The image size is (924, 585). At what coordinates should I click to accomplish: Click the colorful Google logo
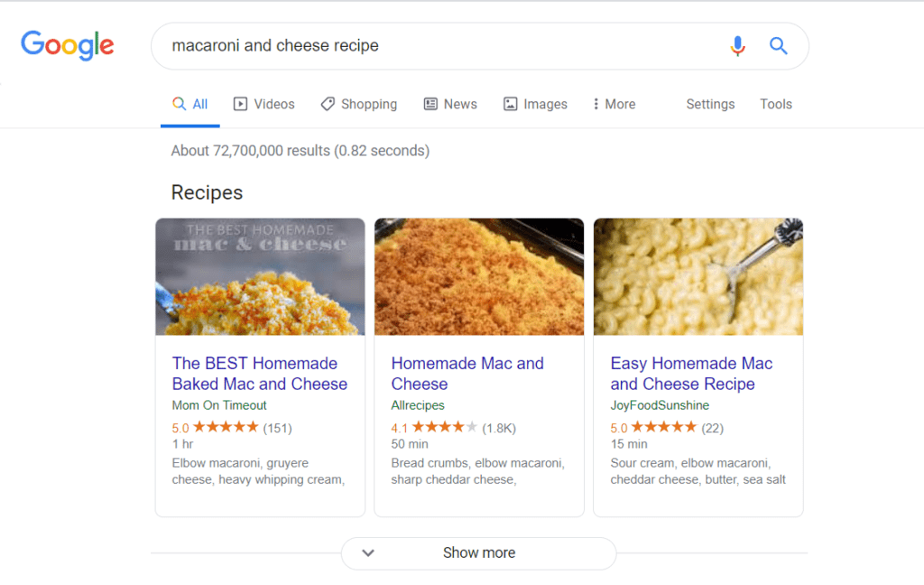point(67,45)
